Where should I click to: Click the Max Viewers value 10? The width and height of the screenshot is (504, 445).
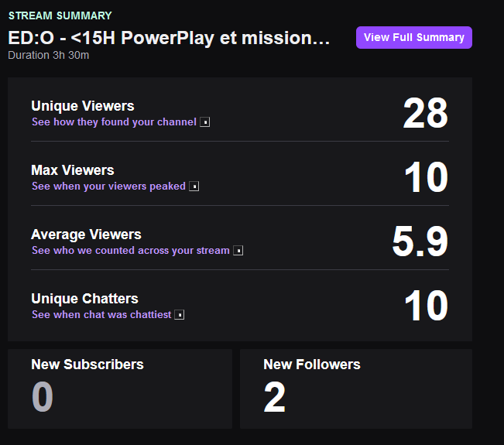point(426,177)
